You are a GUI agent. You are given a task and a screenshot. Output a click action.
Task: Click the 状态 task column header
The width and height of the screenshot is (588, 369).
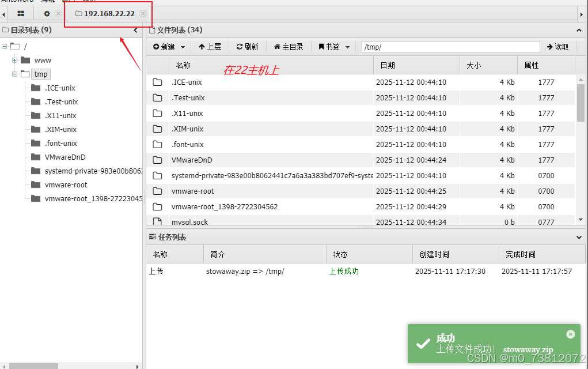point(369,254)
